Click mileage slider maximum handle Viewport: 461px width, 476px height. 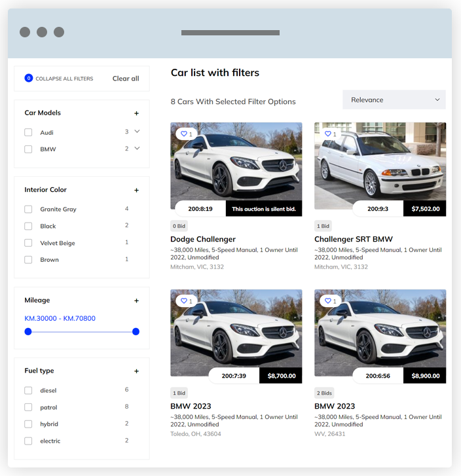136,331
